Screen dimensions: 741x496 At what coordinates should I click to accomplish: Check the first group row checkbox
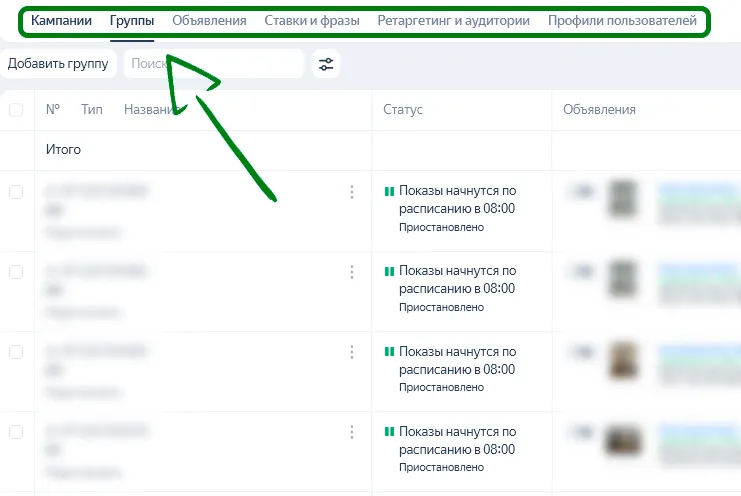pos(16,192)
